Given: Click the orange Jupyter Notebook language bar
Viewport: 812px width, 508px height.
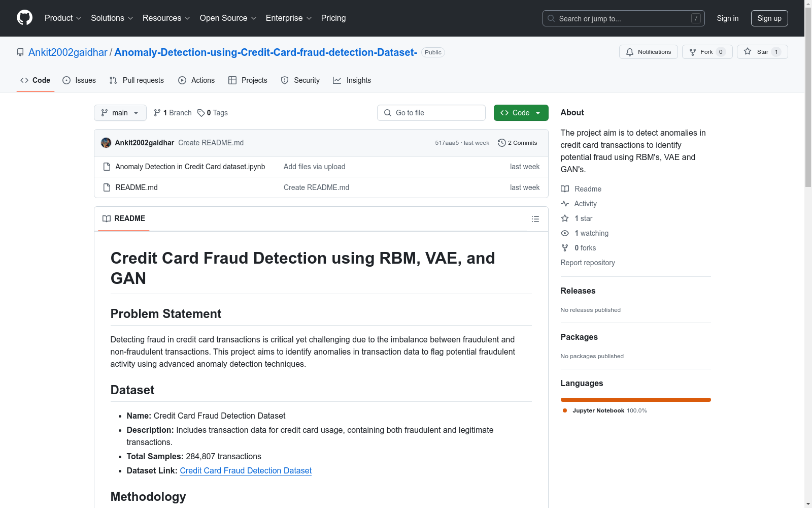Looking at the screenshot, I should (636, 400).
